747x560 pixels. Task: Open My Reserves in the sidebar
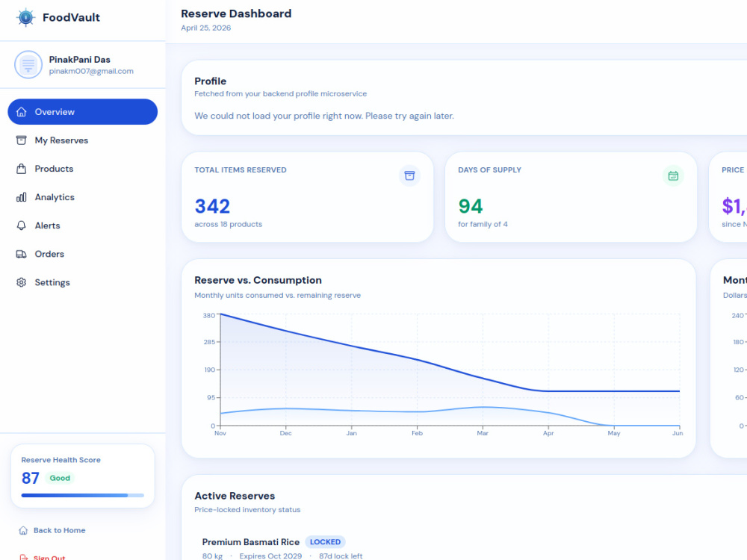(x=82, y=140)
